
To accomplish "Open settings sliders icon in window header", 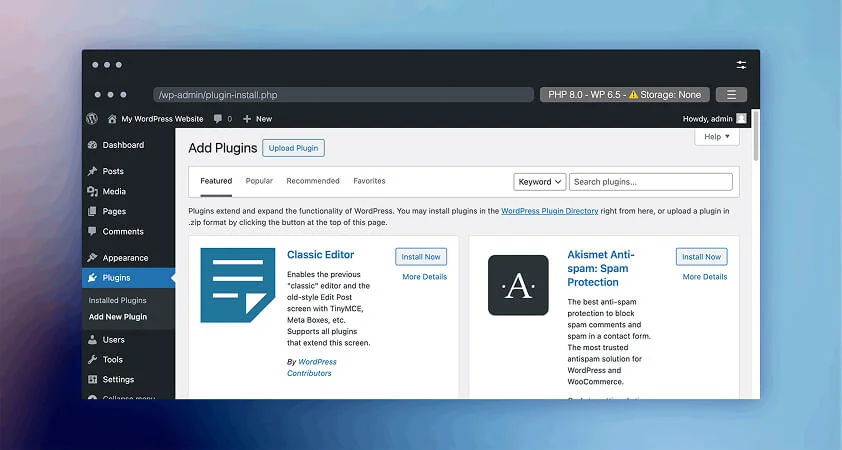I will (741, 65).
